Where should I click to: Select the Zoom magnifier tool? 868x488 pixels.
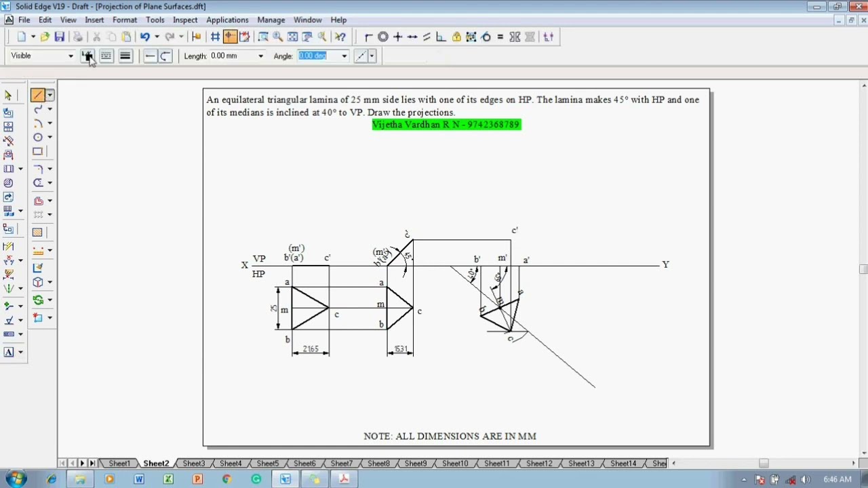pyautogui.click(x=278, y=37)
